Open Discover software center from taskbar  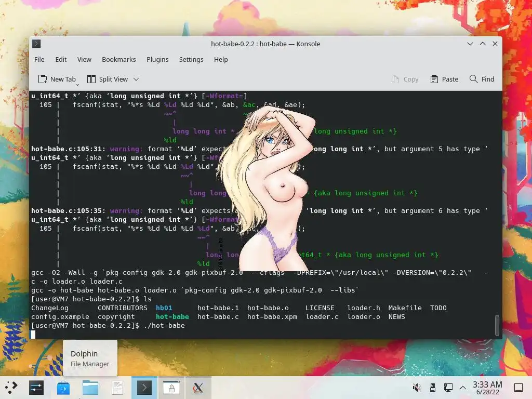(63, 388)
